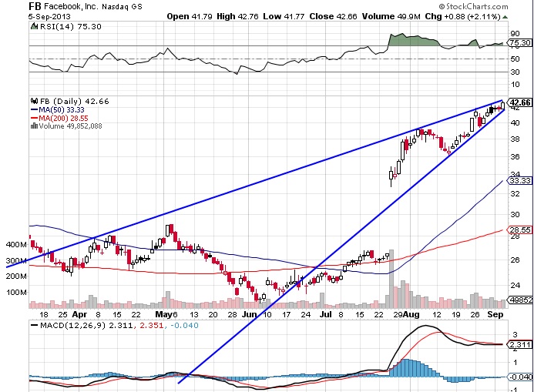Click the 36 price axis label
This screenshot has width=534, height=392.
[x=515, y=157]
